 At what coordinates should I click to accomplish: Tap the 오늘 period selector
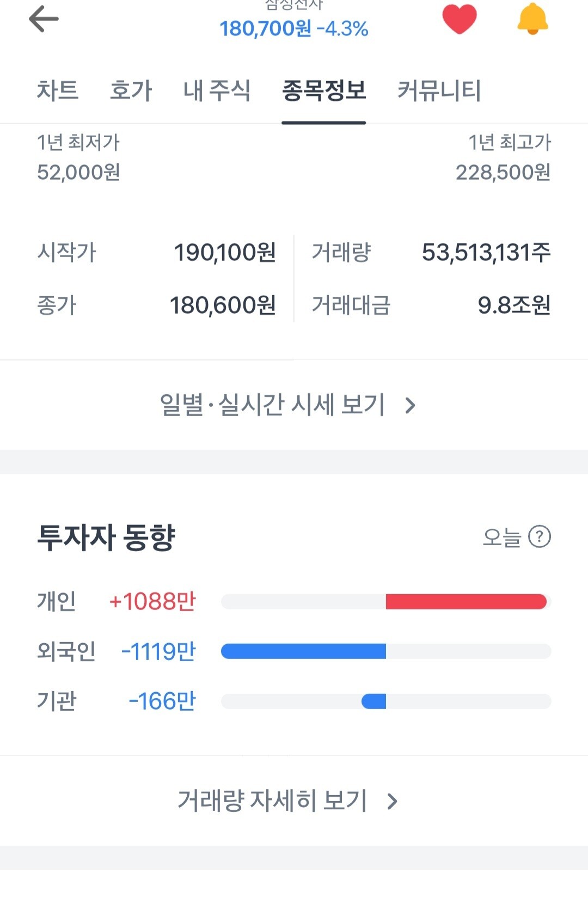[x=502, y=537]
